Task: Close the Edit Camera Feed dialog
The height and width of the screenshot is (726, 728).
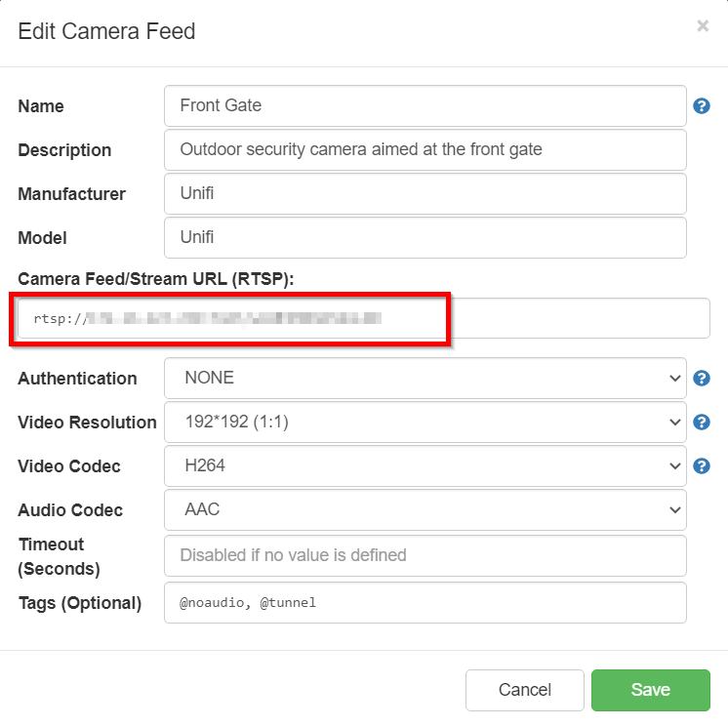Action: point(703,26)
